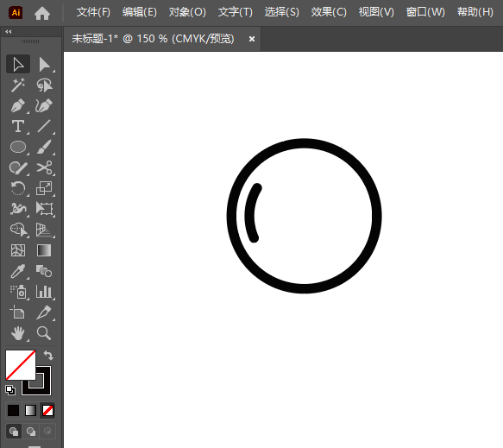Select the Rotate tool
The width and height of the screenshot is (503, 448).
pyautogui.click(x=18, y=188)
